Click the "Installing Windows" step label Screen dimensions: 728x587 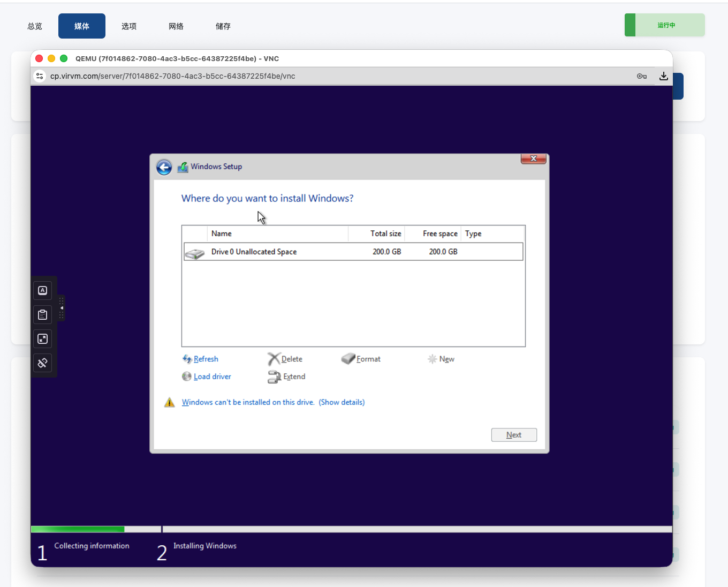[205, 546]
